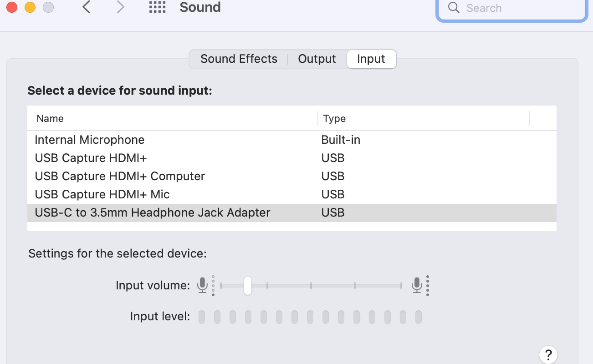Open help with question mark button

coord(548,354)
